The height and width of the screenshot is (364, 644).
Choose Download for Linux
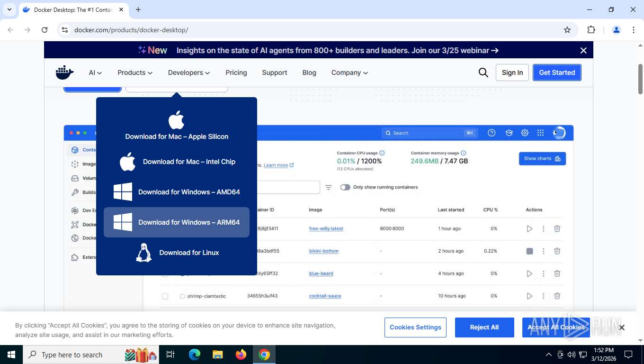click(177, 253)
